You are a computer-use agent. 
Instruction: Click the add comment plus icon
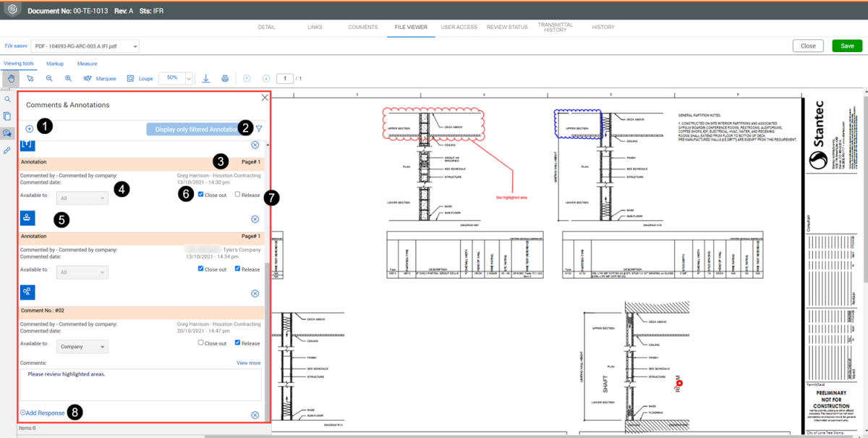[29, 129]
